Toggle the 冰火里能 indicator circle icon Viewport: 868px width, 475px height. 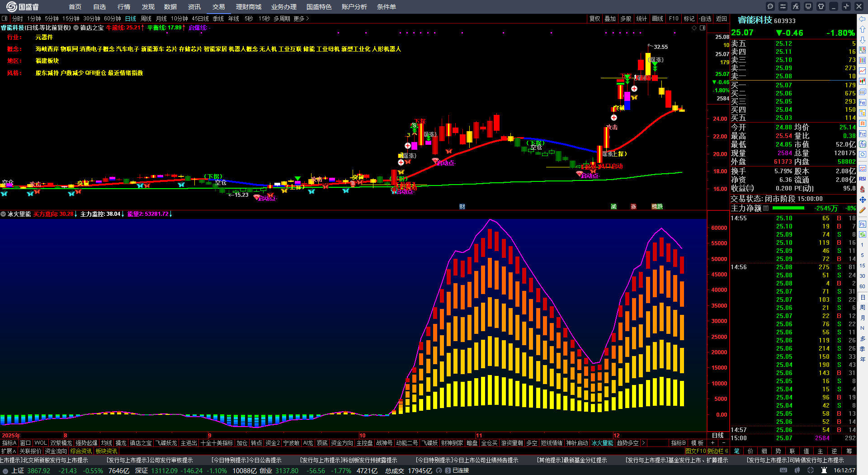[3, 214]
